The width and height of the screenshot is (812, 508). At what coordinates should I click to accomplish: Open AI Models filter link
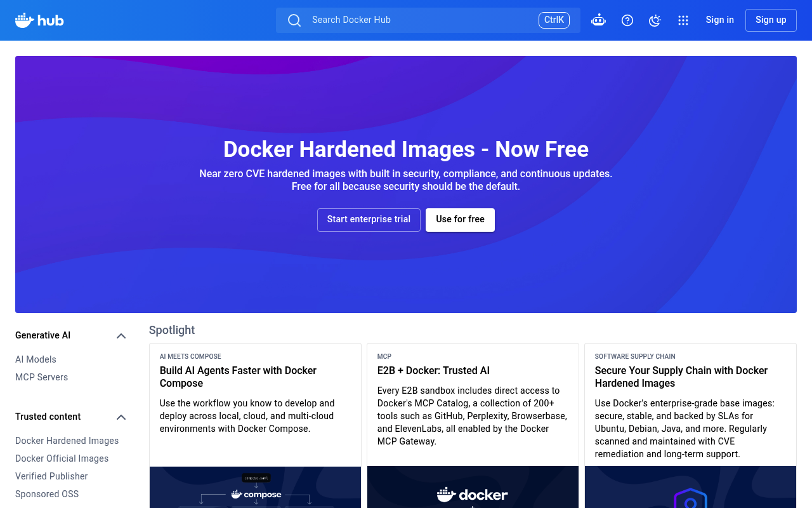[x=36, y=359]
